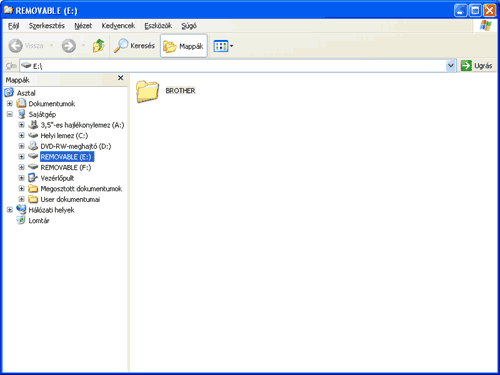Click the Ugrás go button
The image size is (500, 375).
tap(477, 66)
